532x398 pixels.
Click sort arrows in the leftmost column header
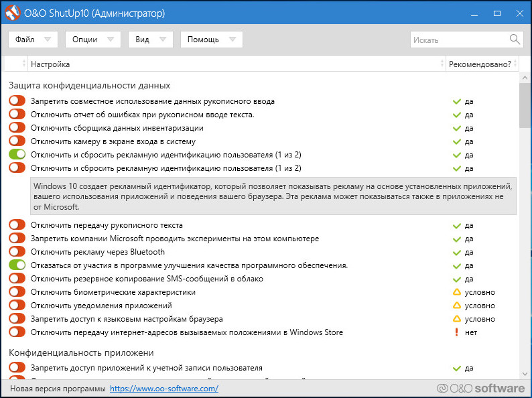point(23,64)
